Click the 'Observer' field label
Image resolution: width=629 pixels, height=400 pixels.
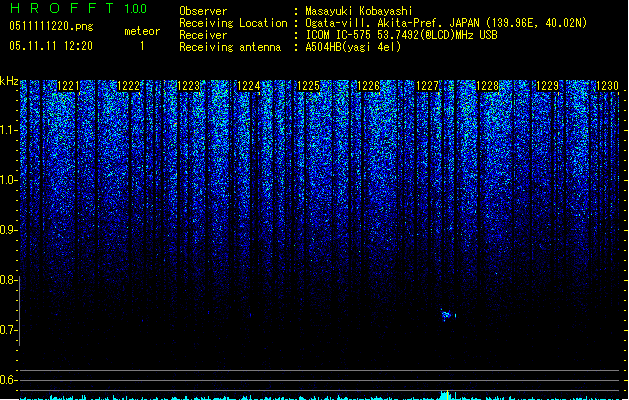tap(203, 11)
